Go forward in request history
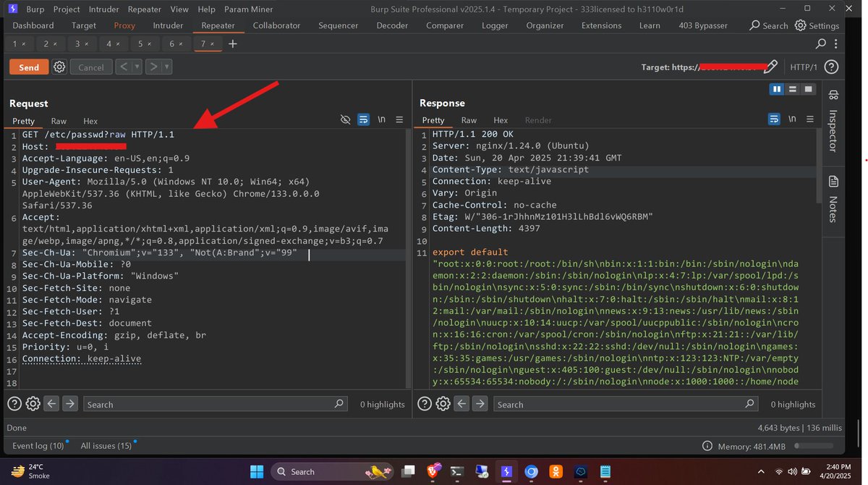Image resolution: width=868 pixels, height=485 pixels. point(153,67)
